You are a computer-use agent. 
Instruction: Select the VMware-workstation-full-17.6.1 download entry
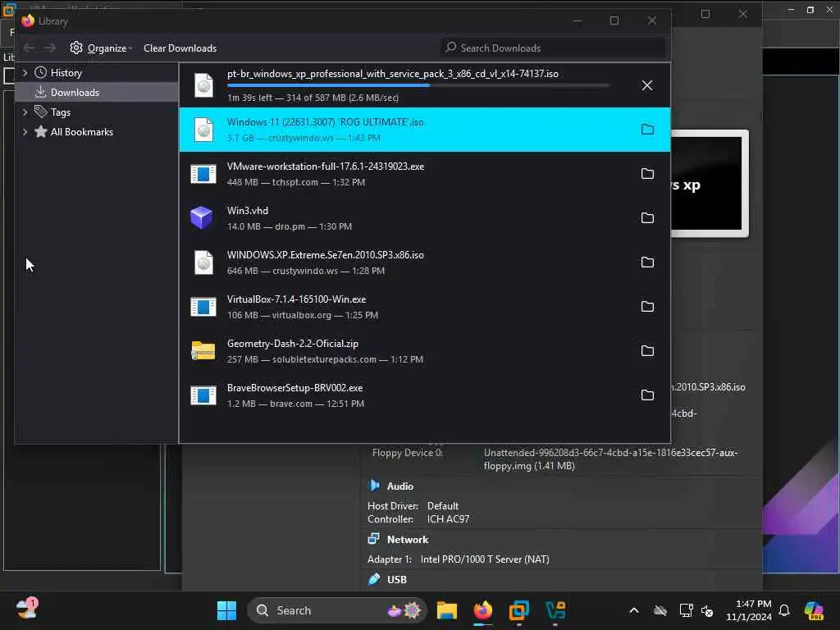[424, 174]
